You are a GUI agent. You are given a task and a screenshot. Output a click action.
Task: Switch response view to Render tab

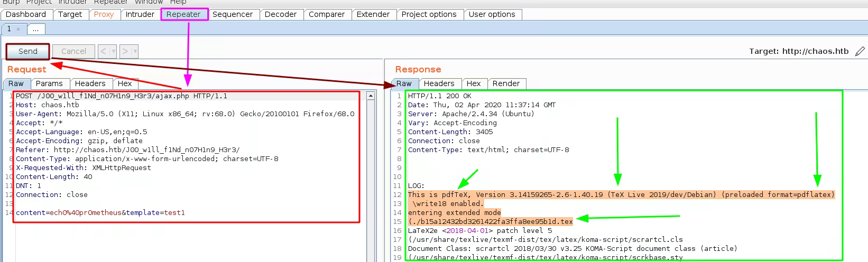[x=506, y=83]
